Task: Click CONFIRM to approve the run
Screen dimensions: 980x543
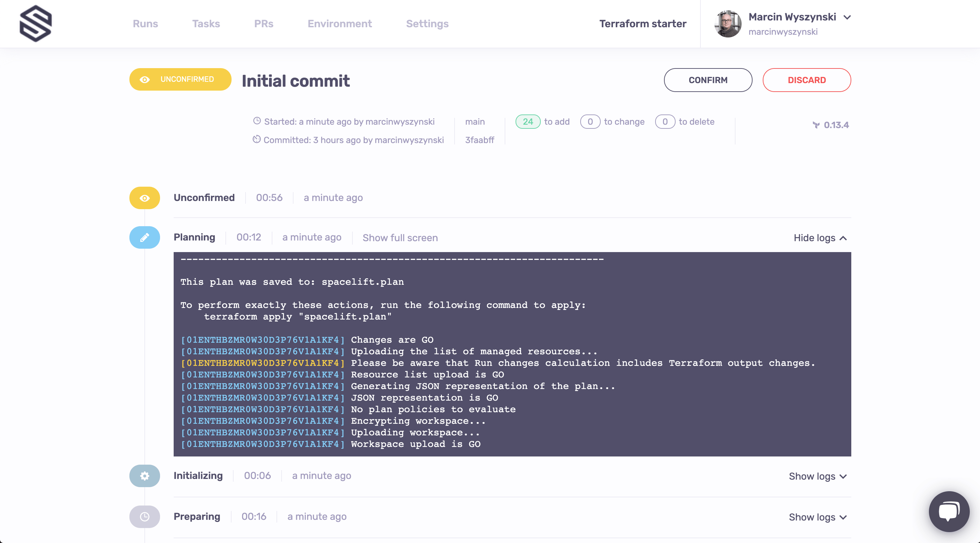Action: pos(708,80)
